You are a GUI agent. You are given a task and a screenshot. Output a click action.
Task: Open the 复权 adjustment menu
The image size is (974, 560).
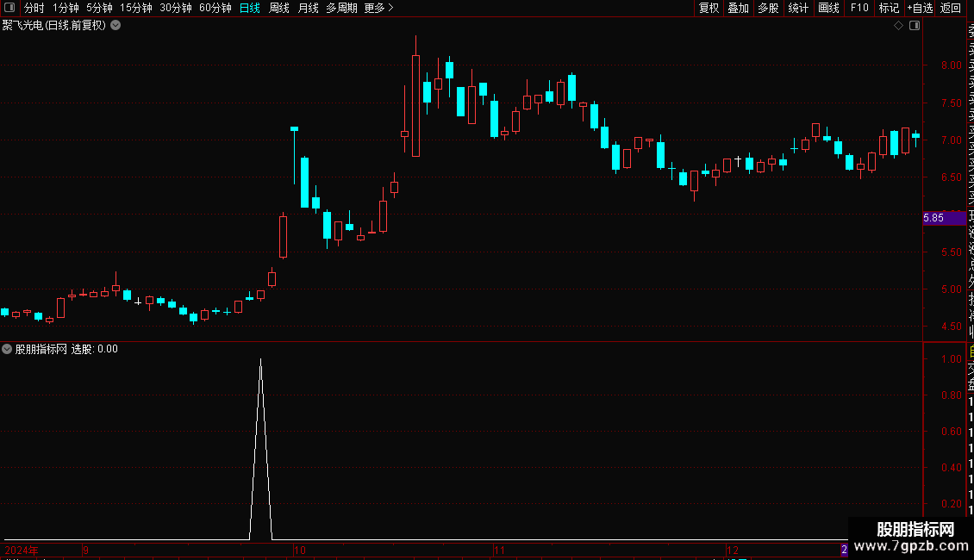click(x=709, y=8)
